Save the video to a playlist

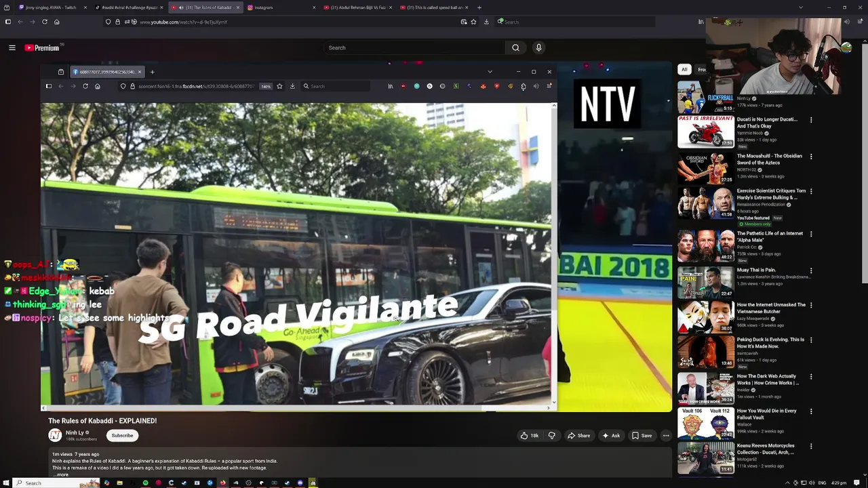click(x=642, y=436)
